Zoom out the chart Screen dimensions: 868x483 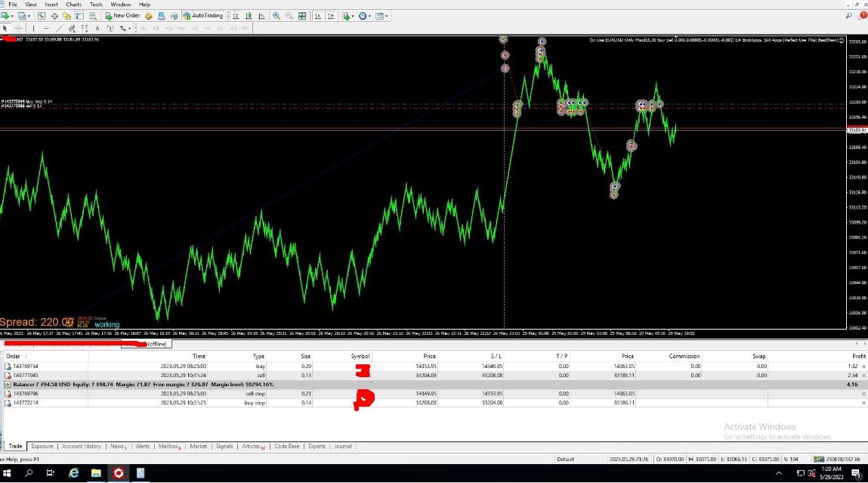point(289,16)
